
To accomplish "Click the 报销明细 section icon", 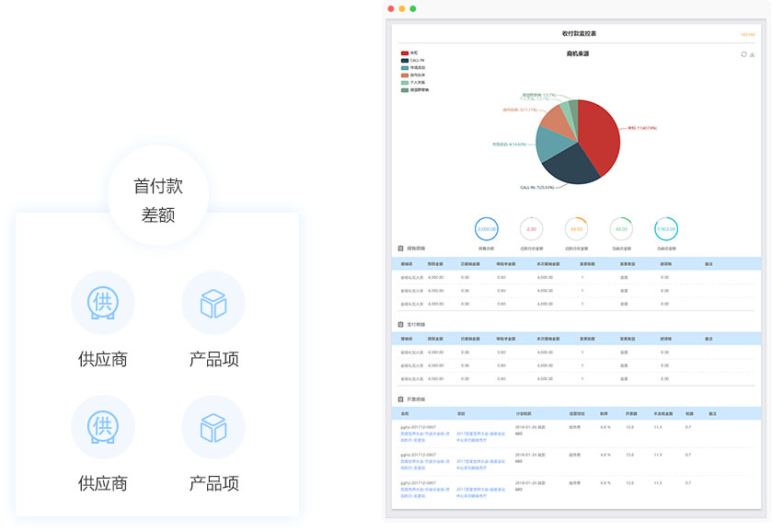I will coord(400,249).
